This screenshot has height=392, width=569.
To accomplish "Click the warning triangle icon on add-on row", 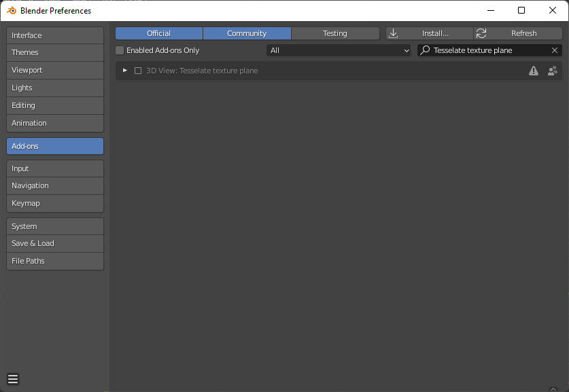I will pyautogui.click(x=534, y=71).
